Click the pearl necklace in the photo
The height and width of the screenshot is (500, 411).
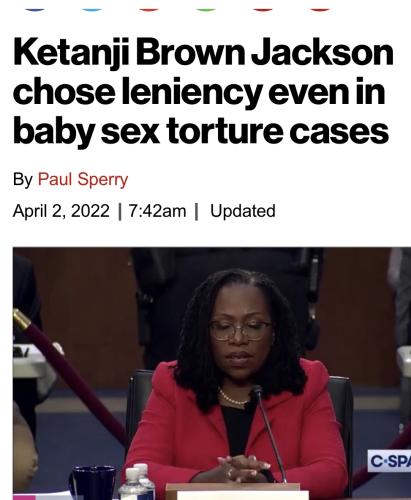[x=233, y=398]
